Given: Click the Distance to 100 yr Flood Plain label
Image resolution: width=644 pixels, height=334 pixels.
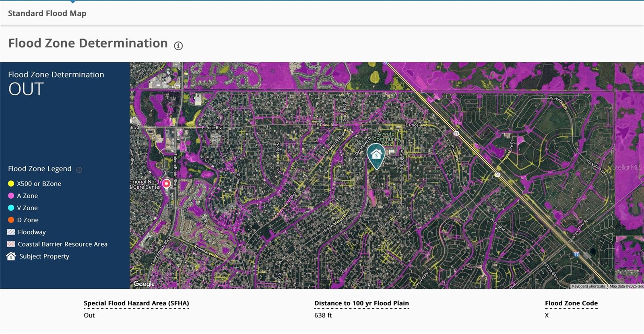Looking at the screenshot, I should 361,303.
